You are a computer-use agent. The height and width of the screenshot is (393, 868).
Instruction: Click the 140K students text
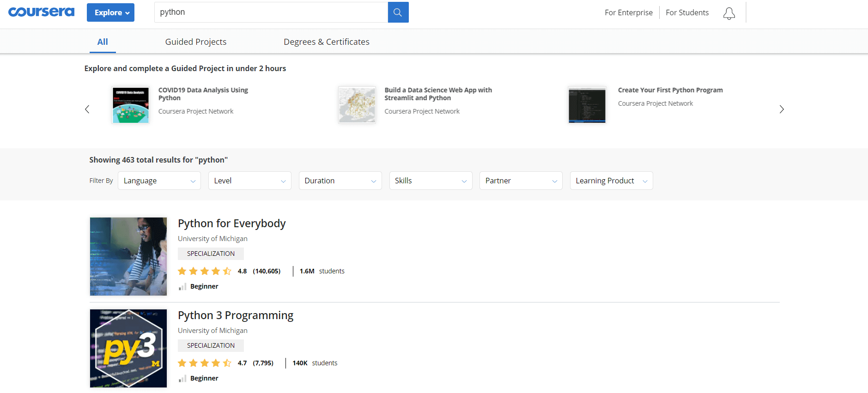pos(315,363)
